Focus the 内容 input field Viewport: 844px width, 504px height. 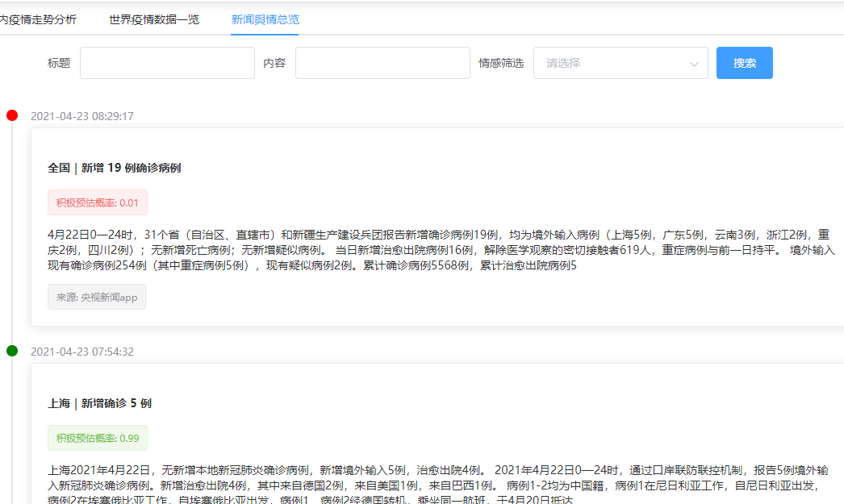click(382, 63)
